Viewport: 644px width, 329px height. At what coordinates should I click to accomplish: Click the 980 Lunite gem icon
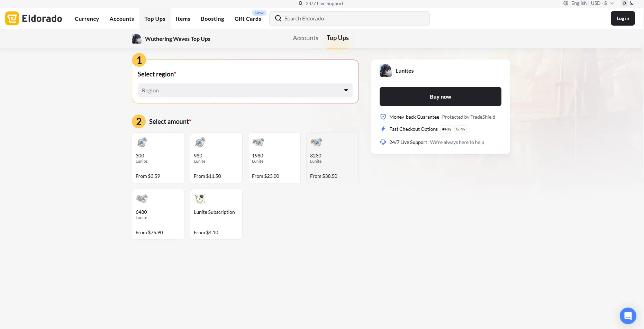coord(200,142)
